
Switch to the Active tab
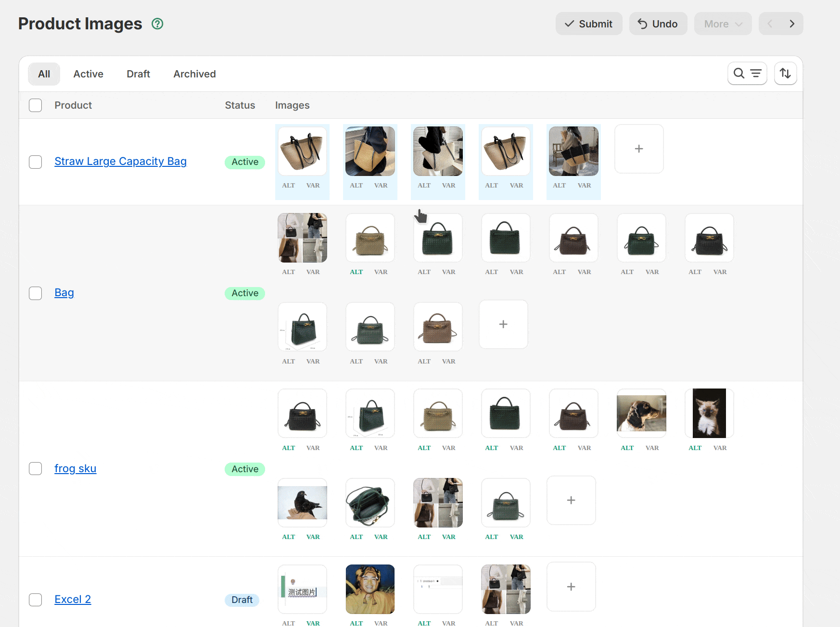(x=88, y=74)
